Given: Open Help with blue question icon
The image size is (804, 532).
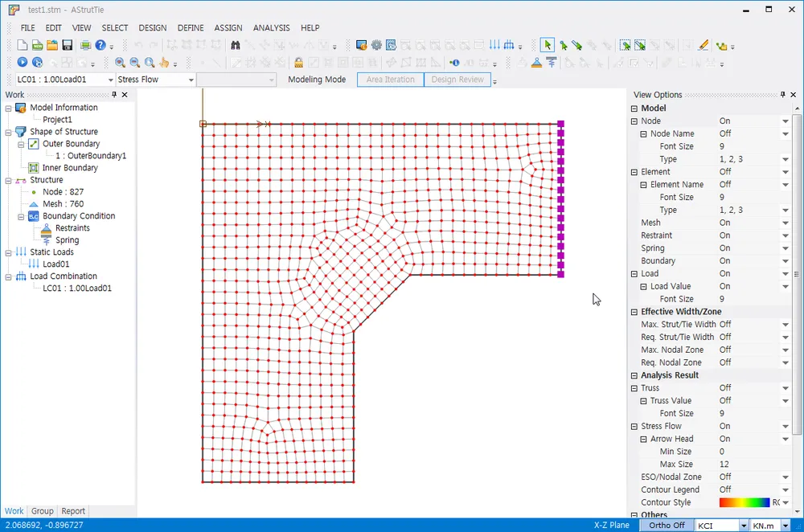Looking at the screenshot, I should click(x=100, y=46).
